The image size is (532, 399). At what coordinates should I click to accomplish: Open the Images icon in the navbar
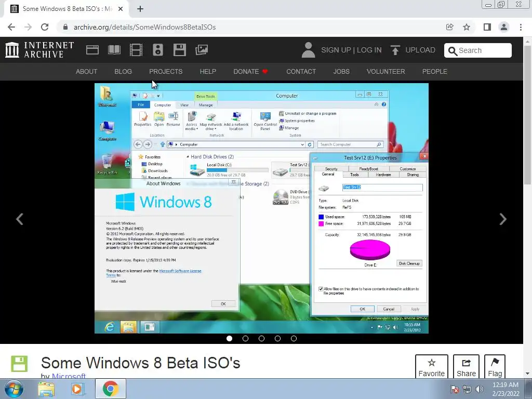202,50
